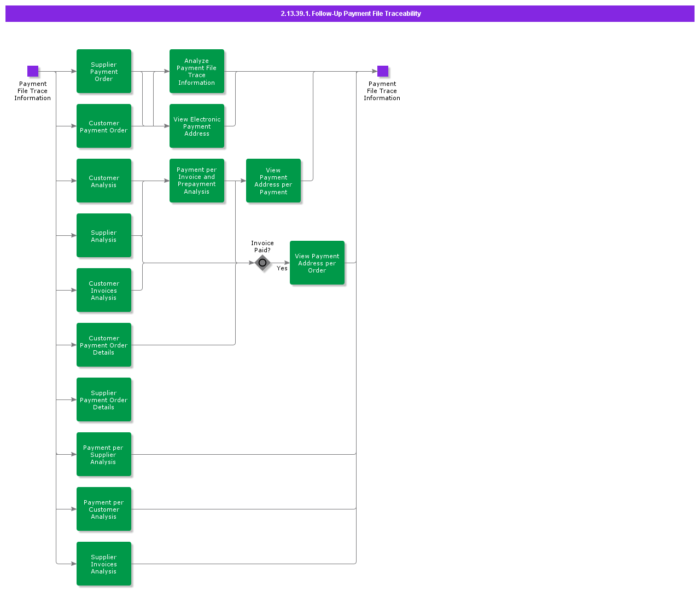Select the Customer Analysis process box

104,181
